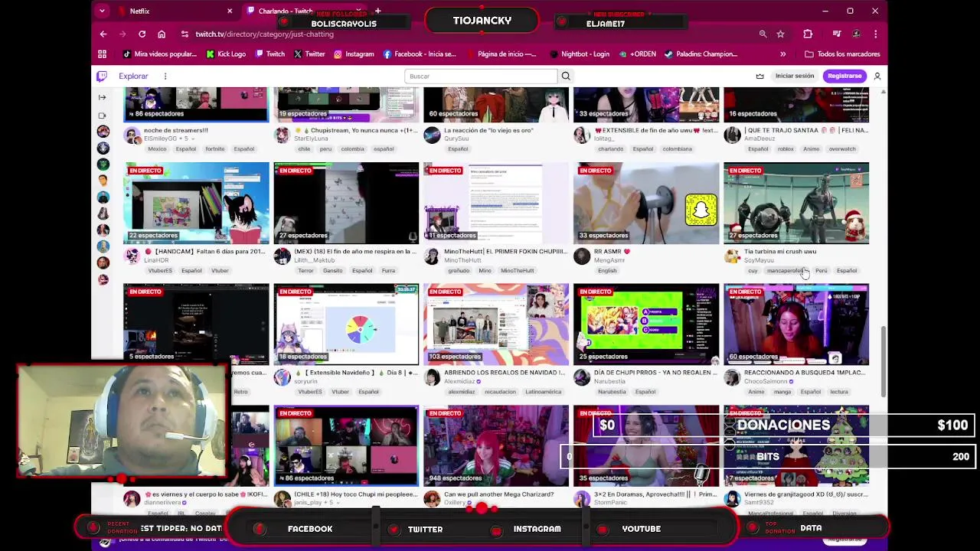Open the Paladins: Champion bookmark
The image size is (980, 551).
(701, 54)
